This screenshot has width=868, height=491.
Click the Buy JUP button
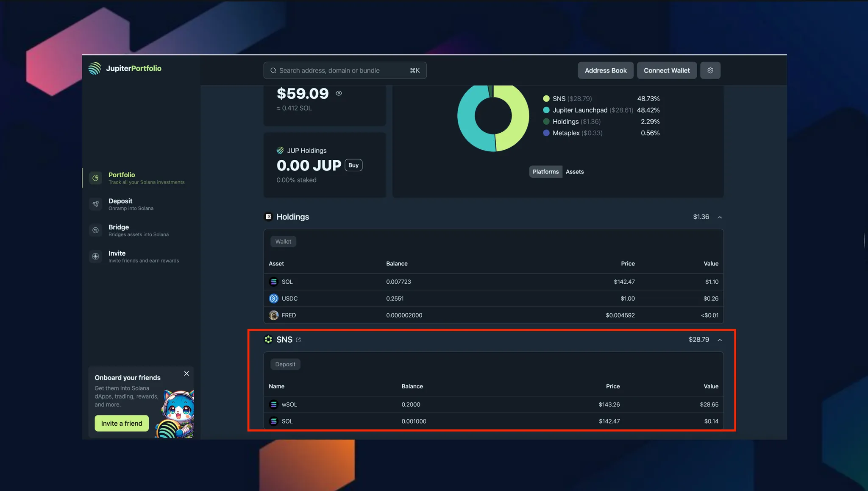(353, 165)
